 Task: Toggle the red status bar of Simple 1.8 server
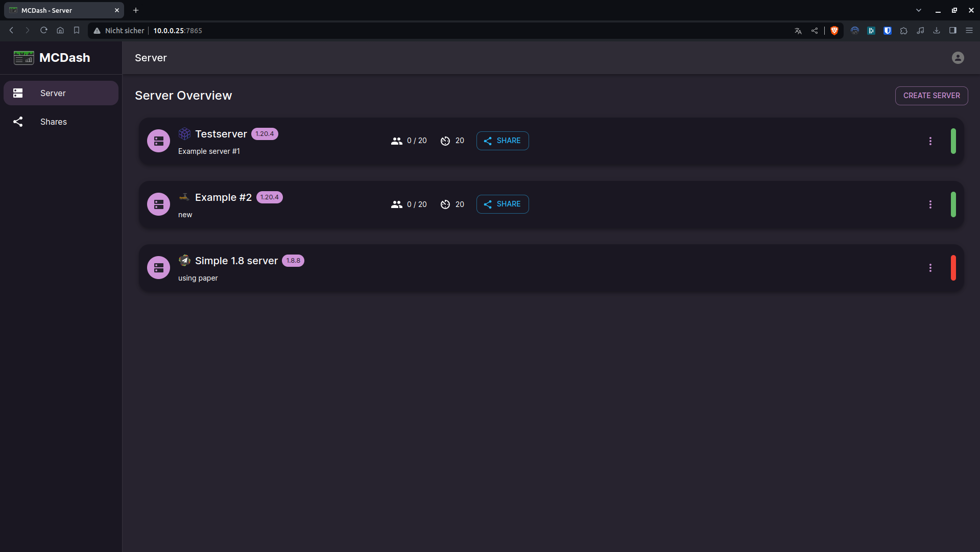954,267
